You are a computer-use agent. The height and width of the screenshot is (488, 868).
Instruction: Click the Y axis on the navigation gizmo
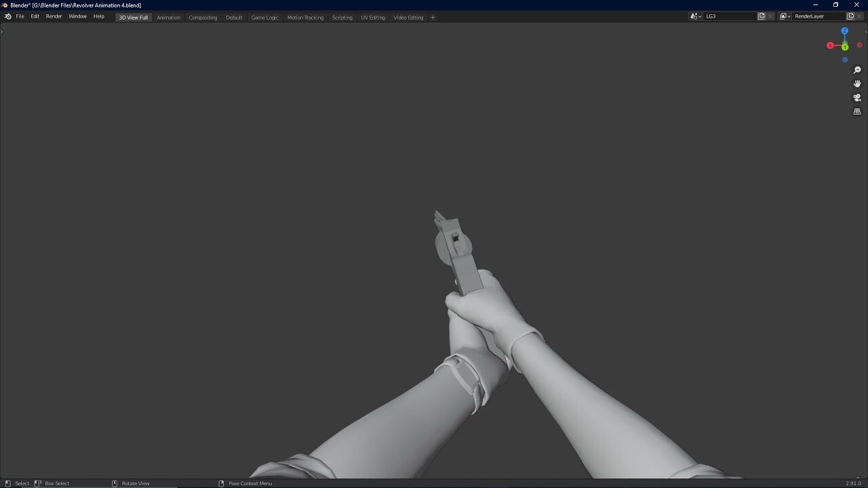coord(845,47)
